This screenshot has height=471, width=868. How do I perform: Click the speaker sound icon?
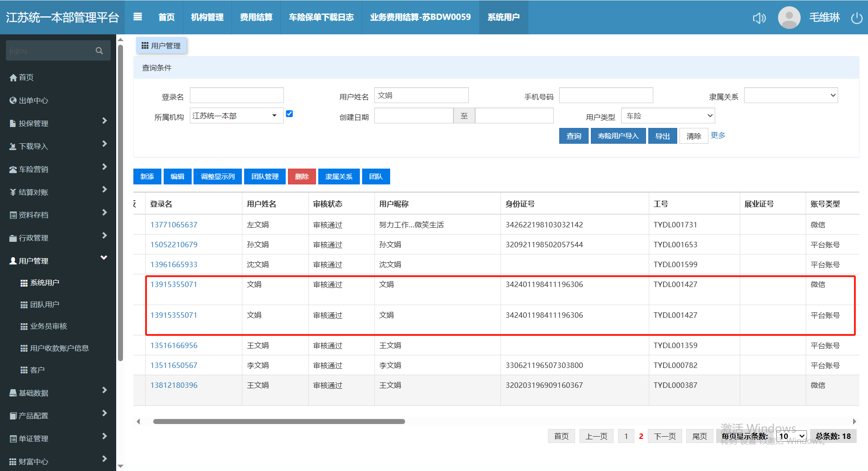759,18
